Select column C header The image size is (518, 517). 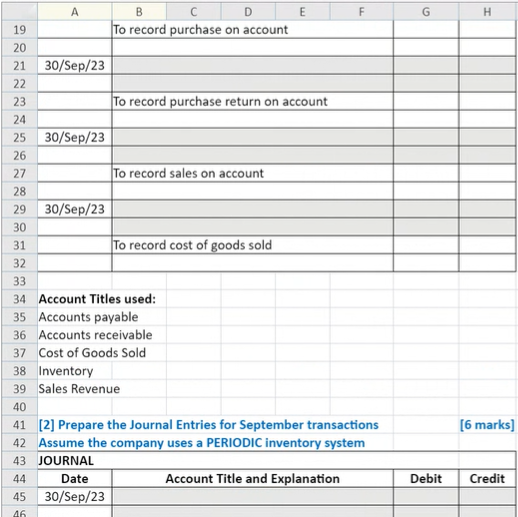[x=193, y=12]
